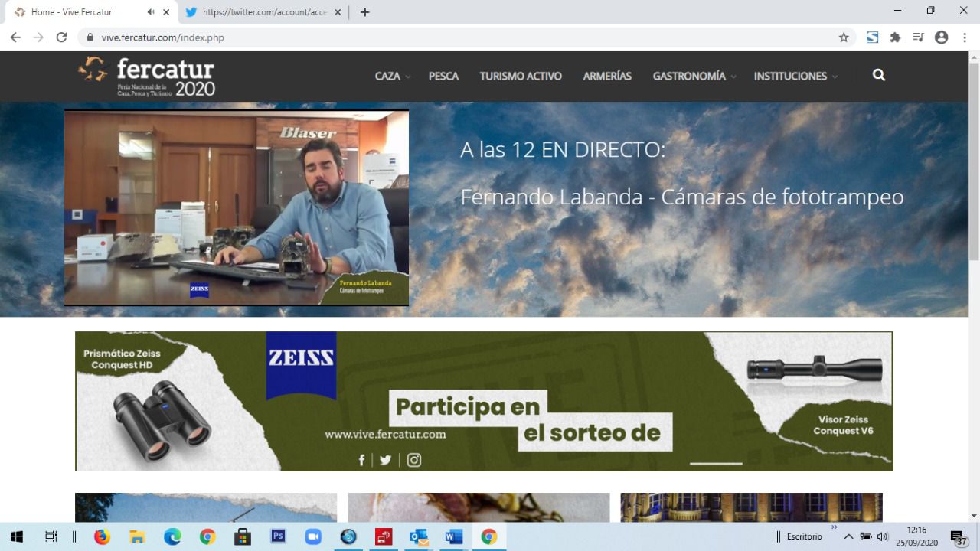Click the Fernando Labanda cámaras de fototrampeo heading

pos(681,197)
